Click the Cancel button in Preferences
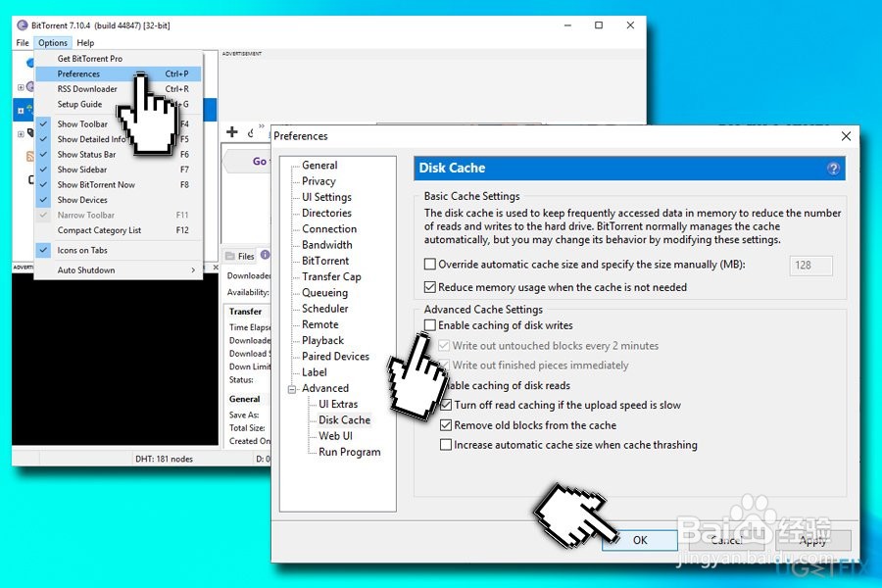 point(726,540)
